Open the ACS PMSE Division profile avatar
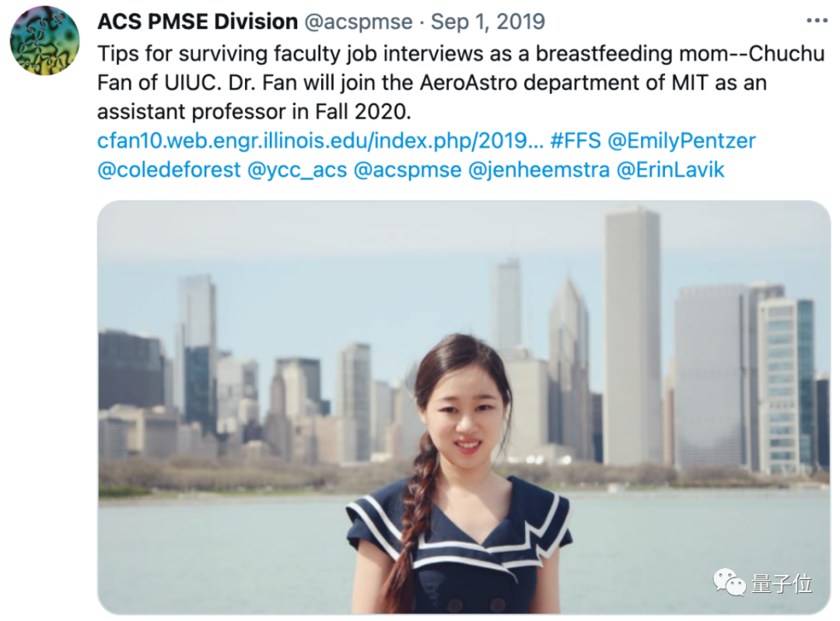 (x=44, y=40)
